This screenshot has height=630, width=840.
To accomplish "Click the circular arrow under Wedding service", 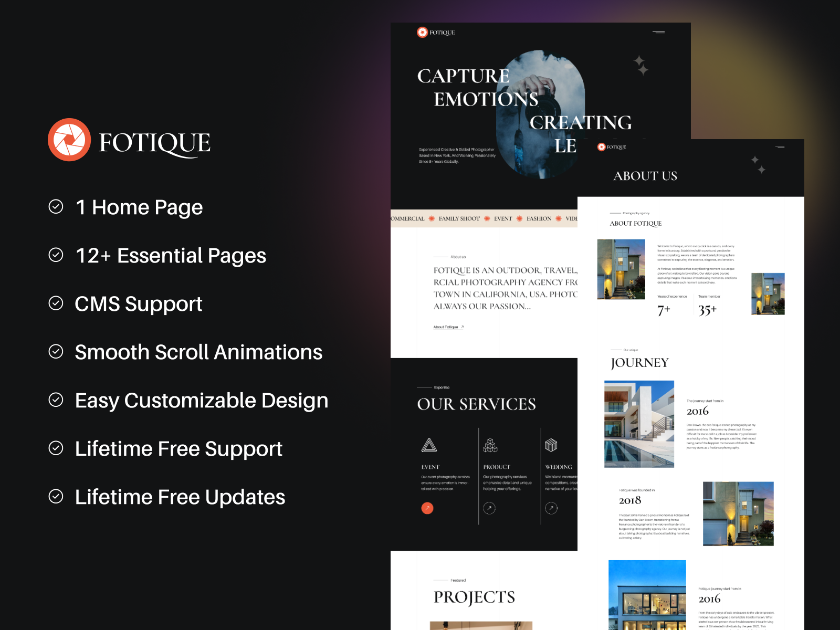I will [x=551, y=508].
